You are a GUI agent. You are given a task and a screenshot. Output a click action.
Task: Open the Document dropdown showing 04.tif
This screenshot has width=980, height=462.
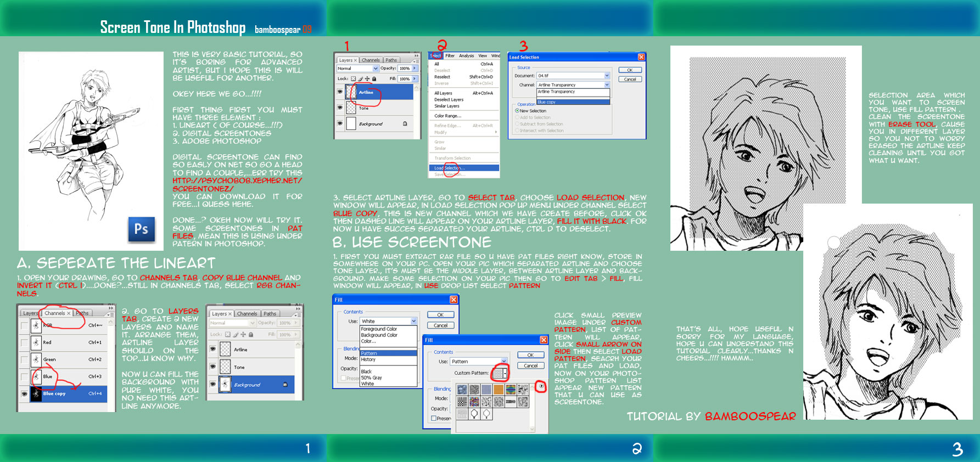607,76
